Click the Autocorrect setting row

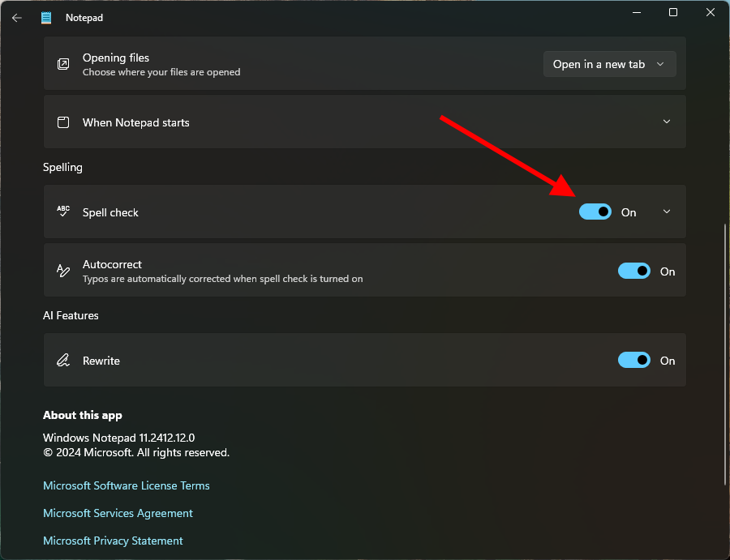coord(324,271)
